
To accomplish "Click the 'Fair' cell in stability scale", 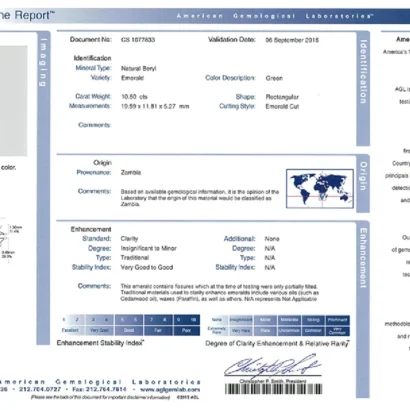I will tap(158, 330).
